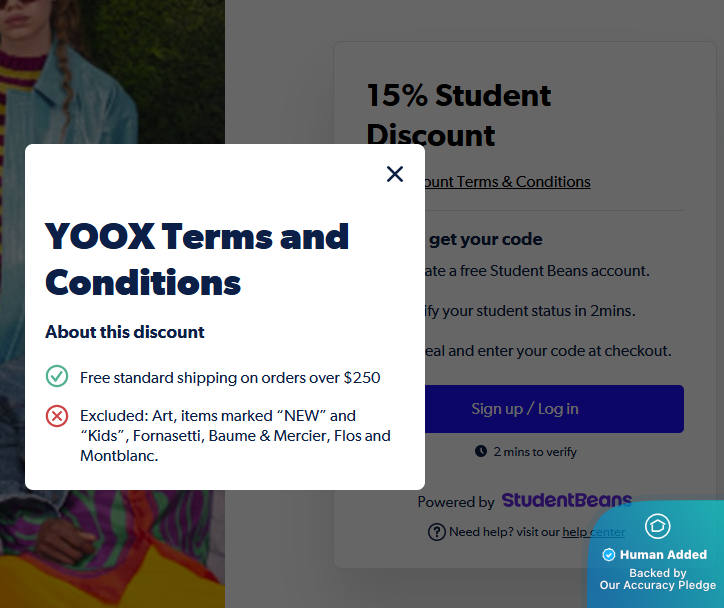Close the YOOX Terms and Conditions popup
The height and width of the screenshot is (608, 724).
[x=395, y=174]
